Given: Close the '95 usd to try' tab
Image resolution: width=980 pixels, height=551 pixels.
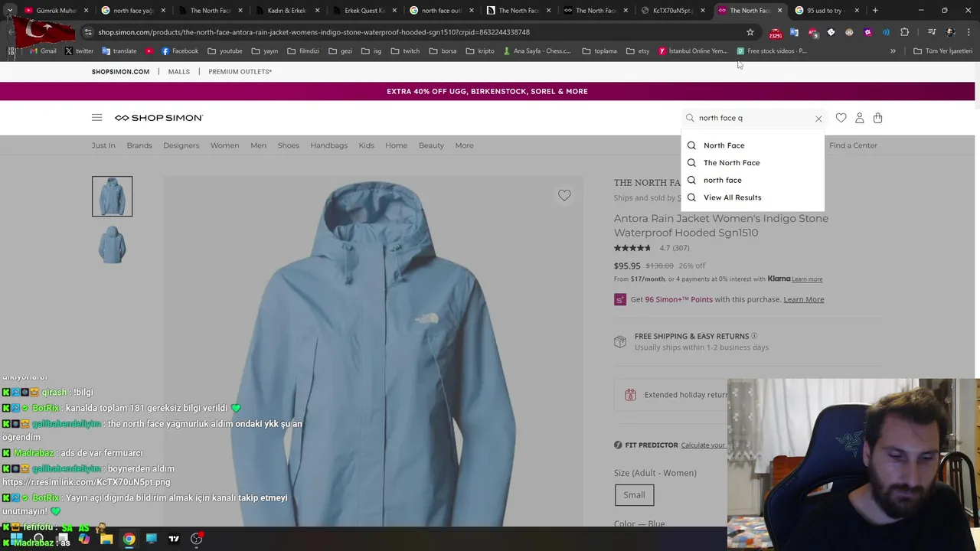Looking at the screenshot, I should point(857,11).
